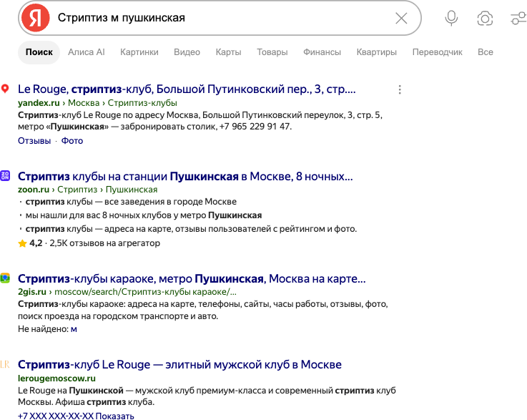Image resolution: width=527 pixels, height=420 pixels.
Task: Switch to the Товары tab
Action: pos(272,52)
